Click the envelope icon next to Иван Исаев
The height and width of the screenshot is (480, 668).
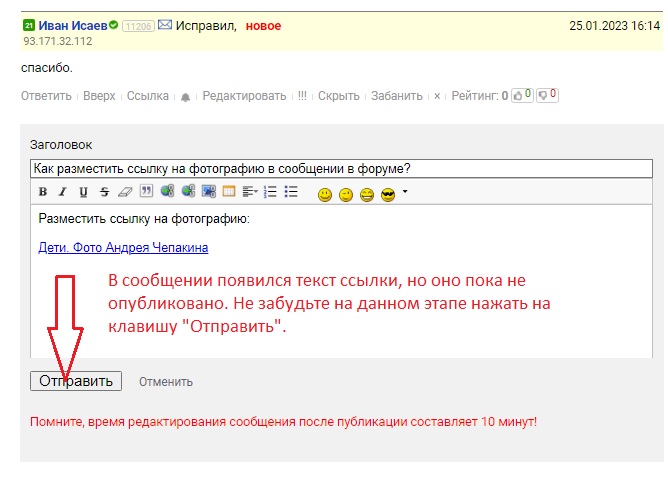coord(165,25)
